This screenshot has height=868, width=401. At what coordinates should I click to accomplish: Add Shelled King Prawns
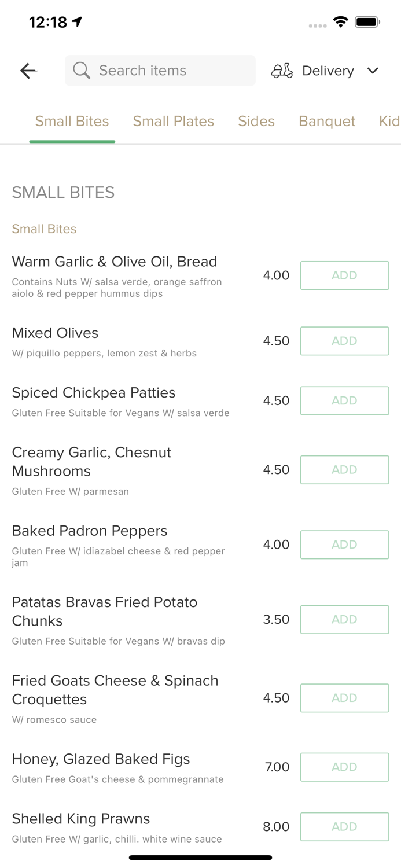click(x=344, y=826)
